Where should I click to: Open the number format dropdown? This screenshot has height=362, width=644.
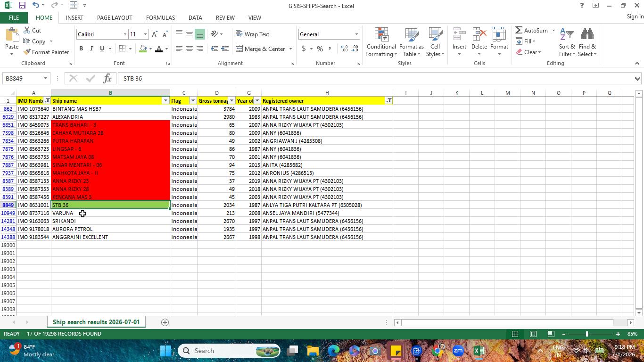pos(356,34)
